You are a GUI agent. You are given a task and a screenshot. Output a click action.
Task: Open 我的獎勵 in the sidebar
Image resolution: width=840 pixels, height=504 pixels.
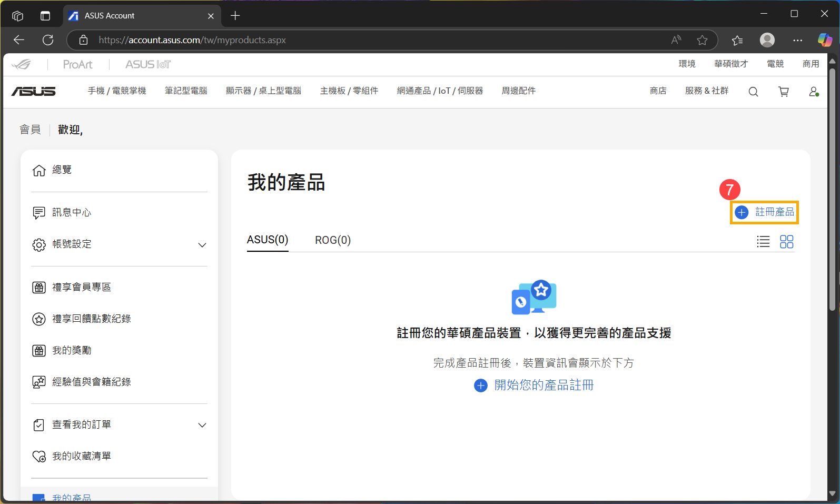pos(72,350)
